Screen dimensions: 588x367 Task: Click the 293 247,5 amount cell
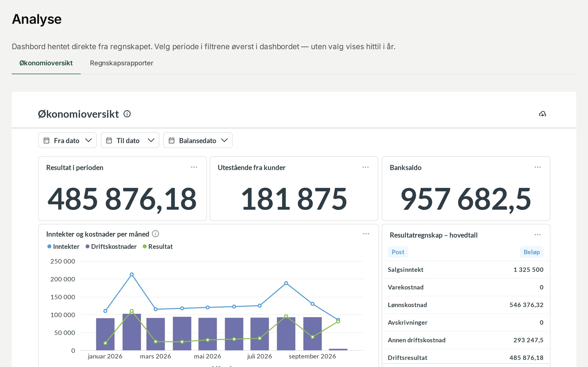point(528,340)
